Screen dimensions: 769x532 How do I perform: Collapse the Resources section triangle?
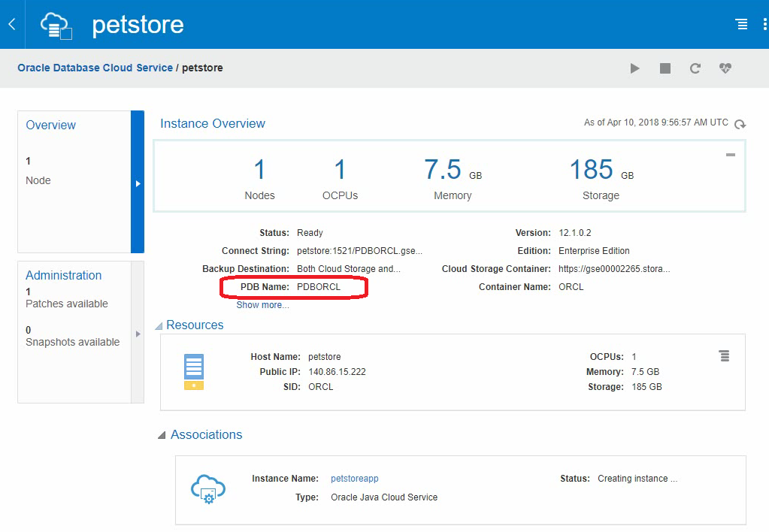[159, 326]
